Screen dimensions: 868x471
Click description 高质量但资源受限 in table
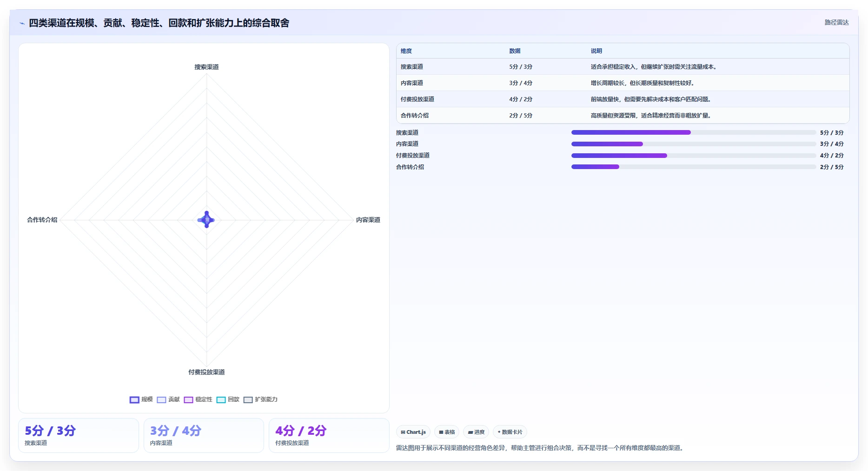tap(652, 116)
